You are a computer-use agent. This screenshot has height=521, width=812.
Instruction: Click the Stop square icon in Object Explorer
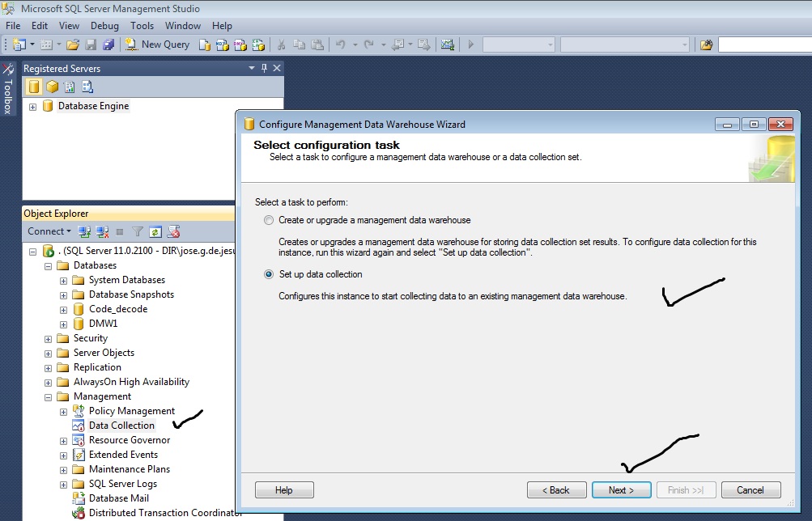(x=120, y=232)
